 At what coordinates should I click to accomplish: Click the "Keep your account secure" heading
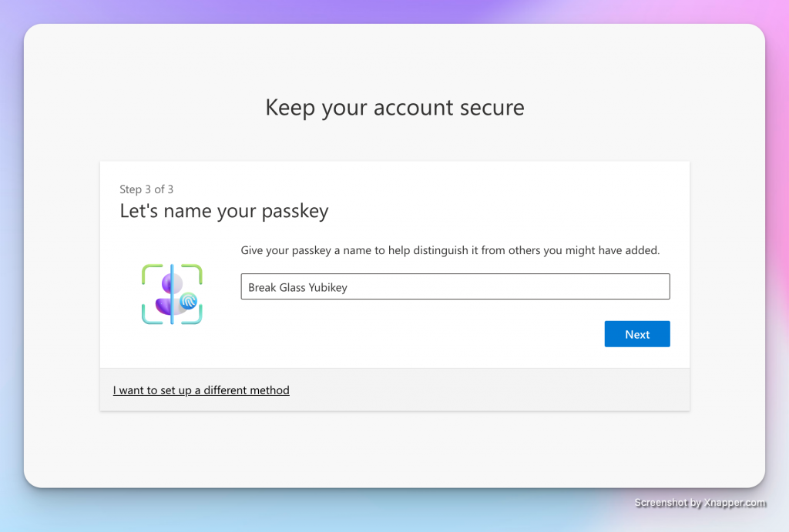(394, 107)
